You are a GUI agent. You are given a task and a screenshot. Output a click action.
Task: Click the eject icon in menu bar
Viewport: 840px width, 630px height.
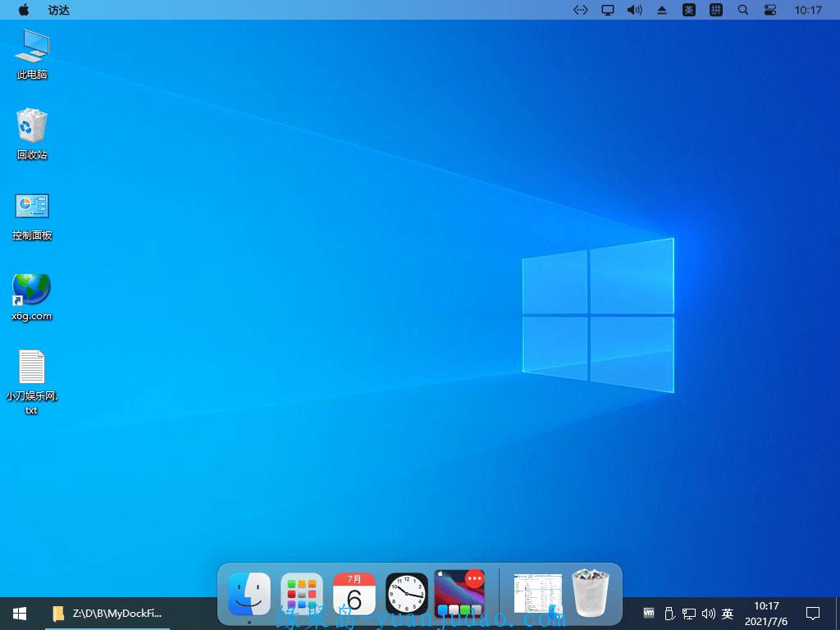pyautogui.click(x=662, y=10)
